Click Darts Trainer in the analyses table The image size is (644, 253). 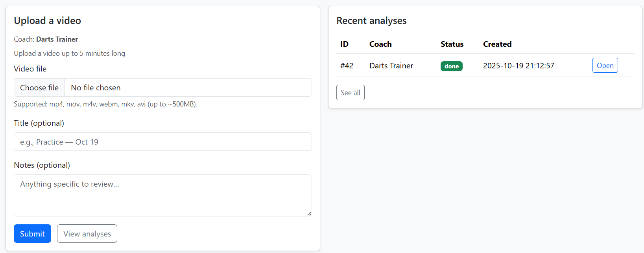[391, 66]
